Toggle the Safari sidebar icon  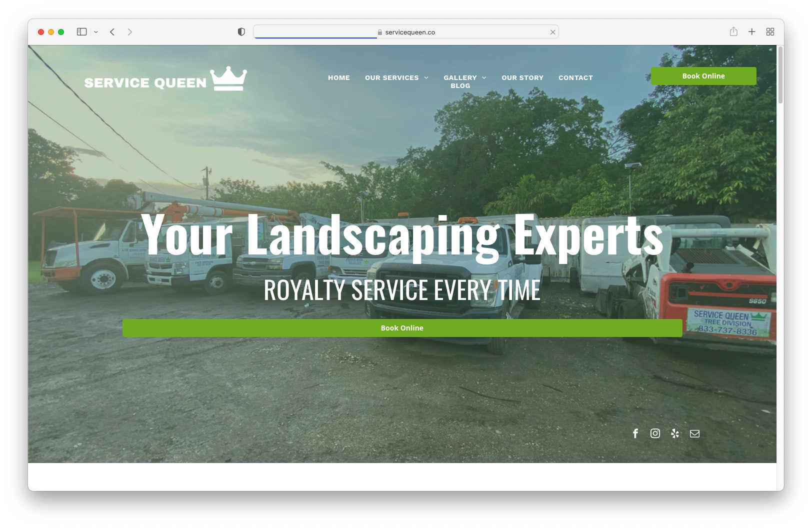pos(82,32)
